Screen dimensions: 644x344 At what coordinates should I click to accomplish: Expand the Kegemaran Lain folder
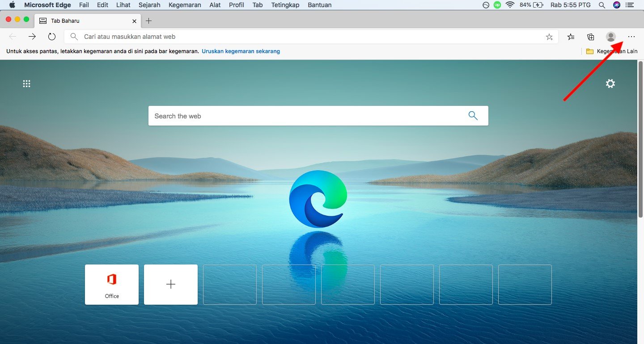pyautogui.click(x=612, y=51)
